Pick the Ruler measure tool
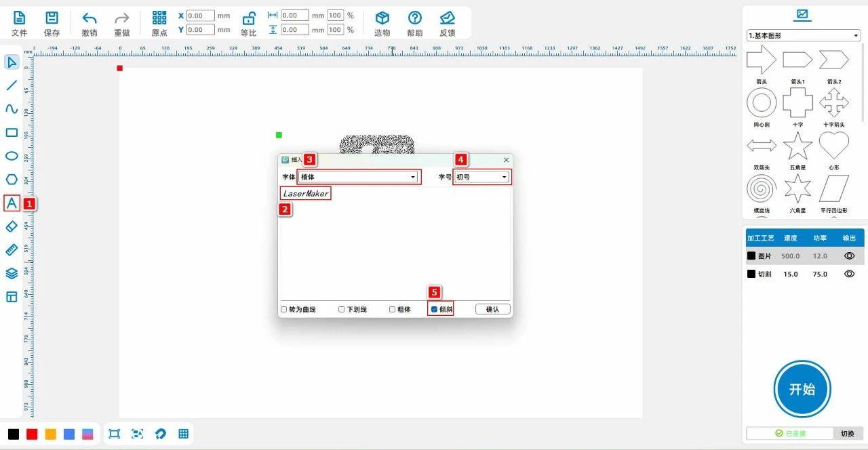Image resolution: width=868 pixels, height=450 pixels. pyautogui.click(x=12, y=250)
